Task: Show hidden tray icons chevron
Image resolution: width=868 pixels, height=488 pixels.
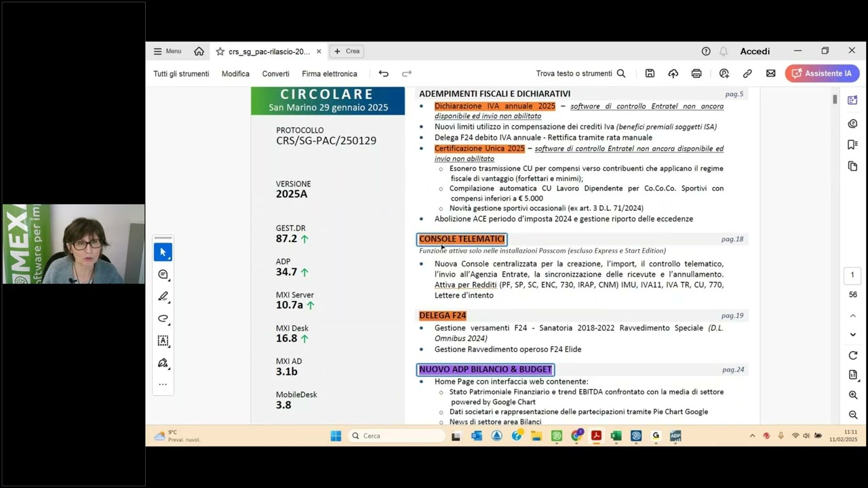Action: point(752,436)
